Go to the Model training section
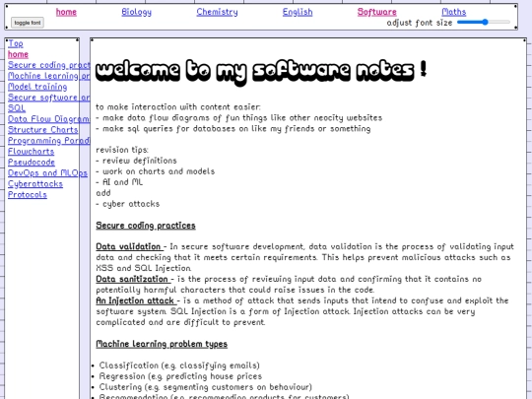532x399 pixels. coord(37,87)
